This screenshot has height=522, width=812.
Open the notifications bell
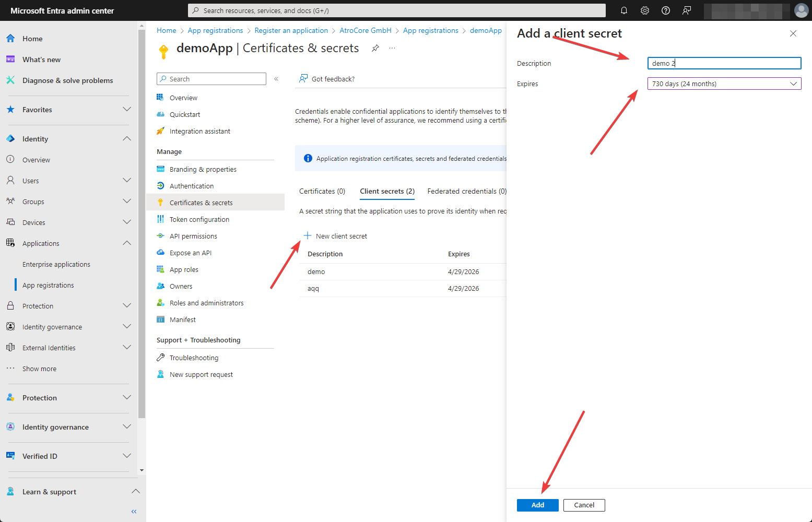coord(623,10)
